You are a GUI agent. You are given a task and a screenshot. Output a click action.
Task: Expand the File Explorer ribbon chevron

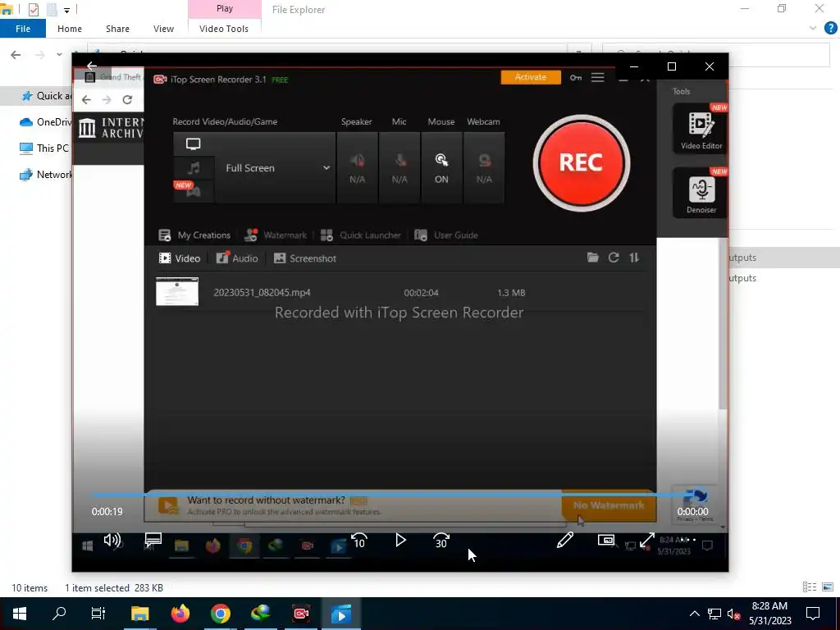pos(813,29)
